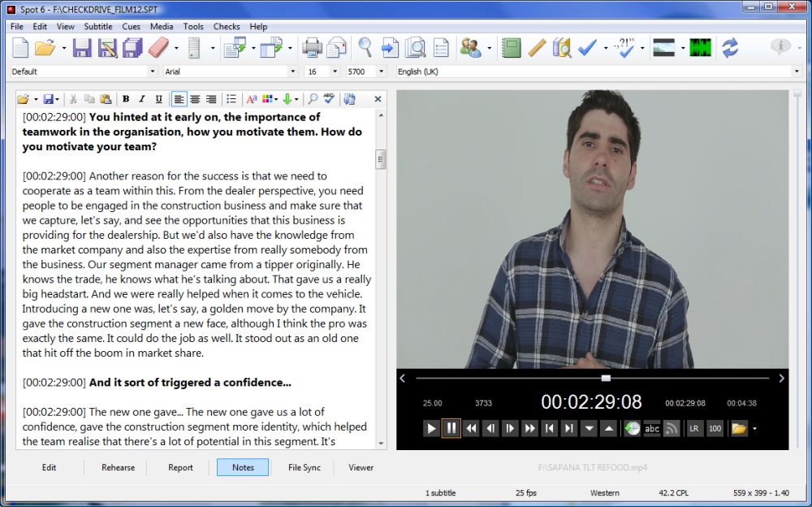Click the books with magnifier icon

click(x=562, y=48)
